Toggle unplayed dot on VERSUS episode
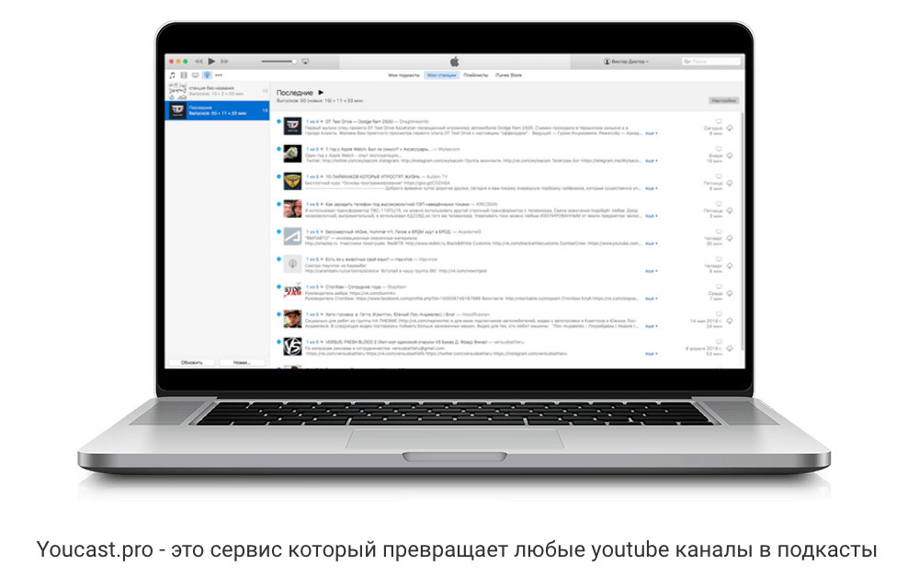The width and height of the screenshot is (919, 588). (x=278, y=342)
